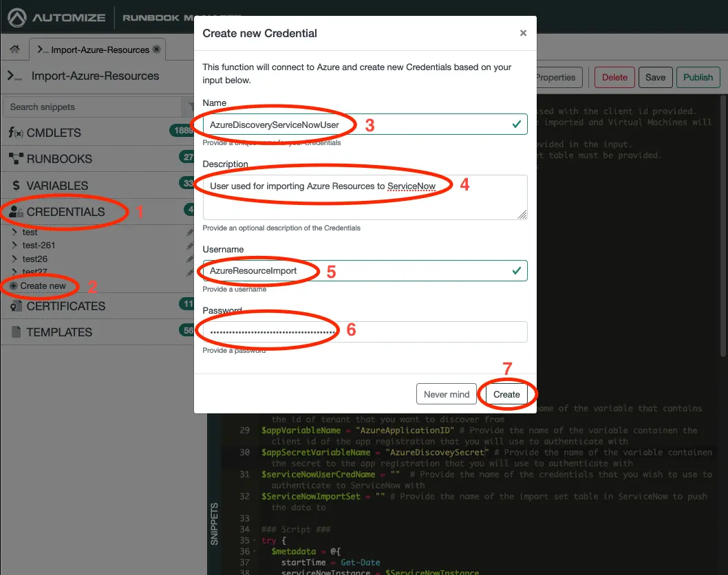This screenshot has height=575, width=728.
Task: Click the CERTIFICATES icon in sidebar
Action: click(x=15, y=306)
